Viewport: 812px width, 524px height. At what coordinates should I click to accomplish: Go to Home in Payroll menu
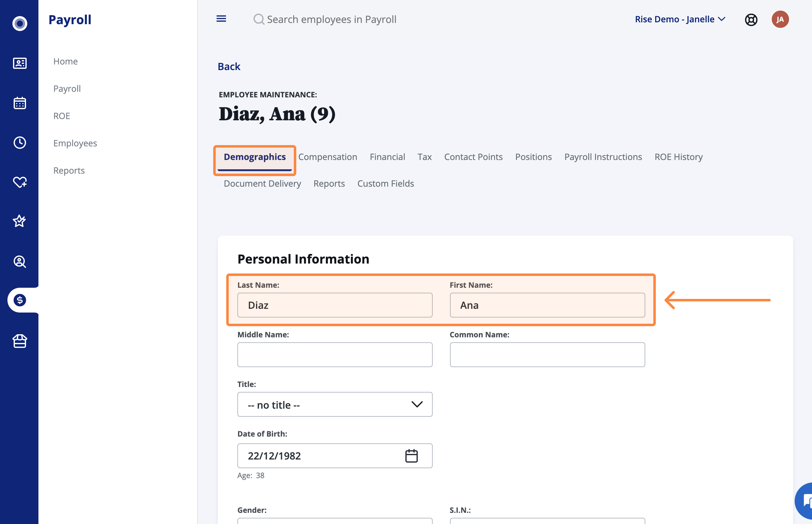pos(65,61)
